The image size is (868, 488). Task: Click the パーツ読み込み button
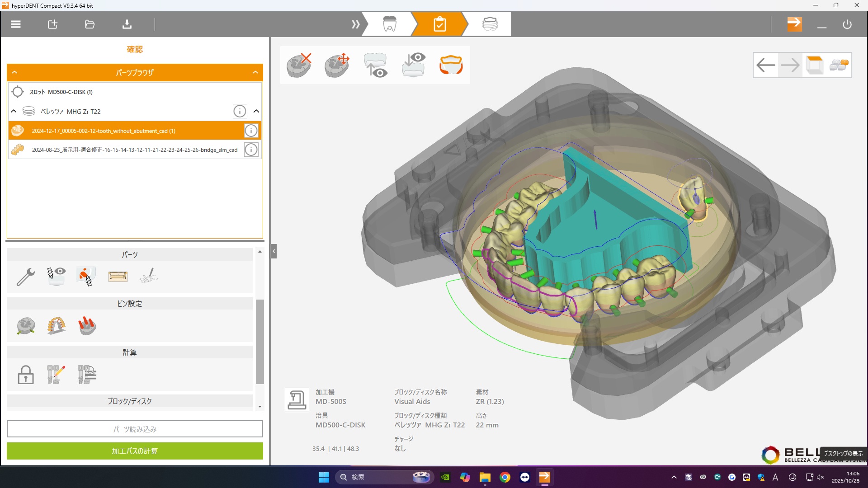(135, 429)
